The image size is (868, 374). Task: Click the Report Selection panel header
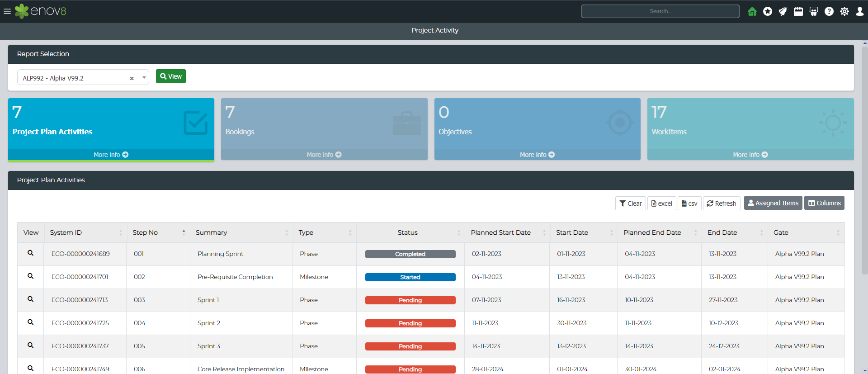[x=431, y=54]
